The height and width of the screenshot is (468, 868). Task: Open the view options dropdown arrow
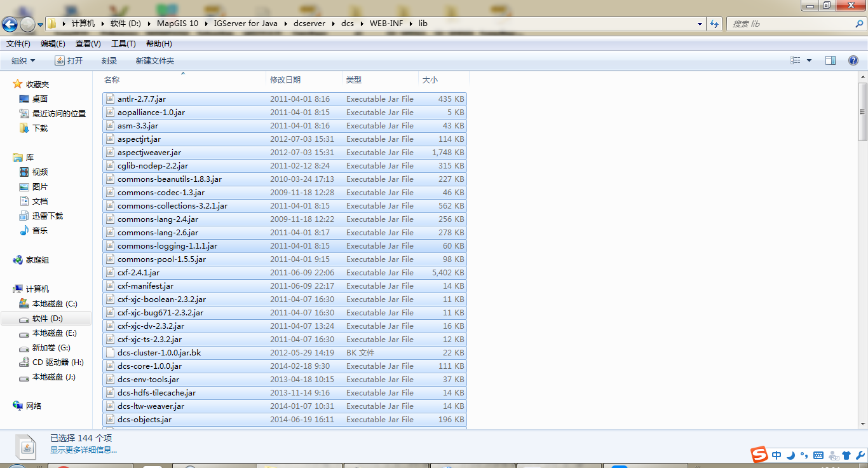(x=809, y=60)
